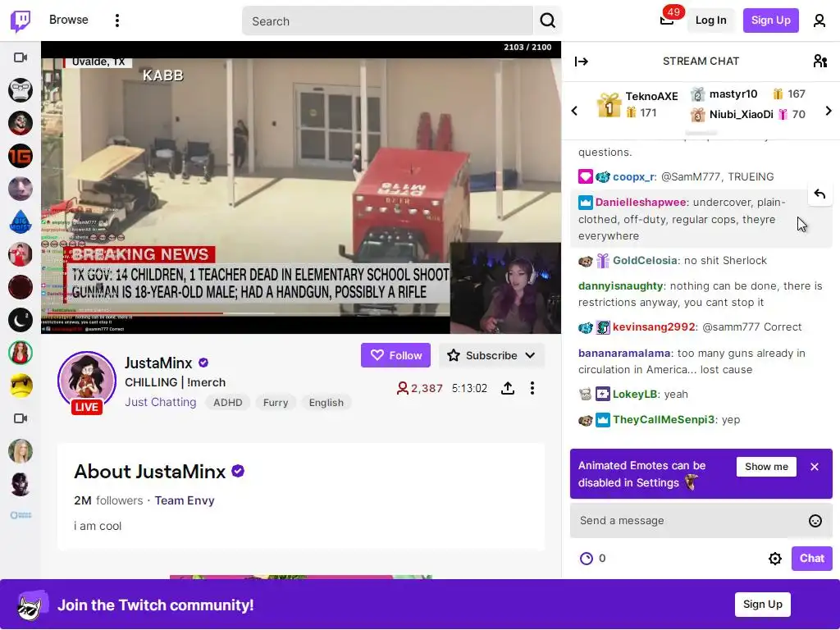
Task: Click the channel points balance icon
Action: pyautogui.click(x=587, y=559)
